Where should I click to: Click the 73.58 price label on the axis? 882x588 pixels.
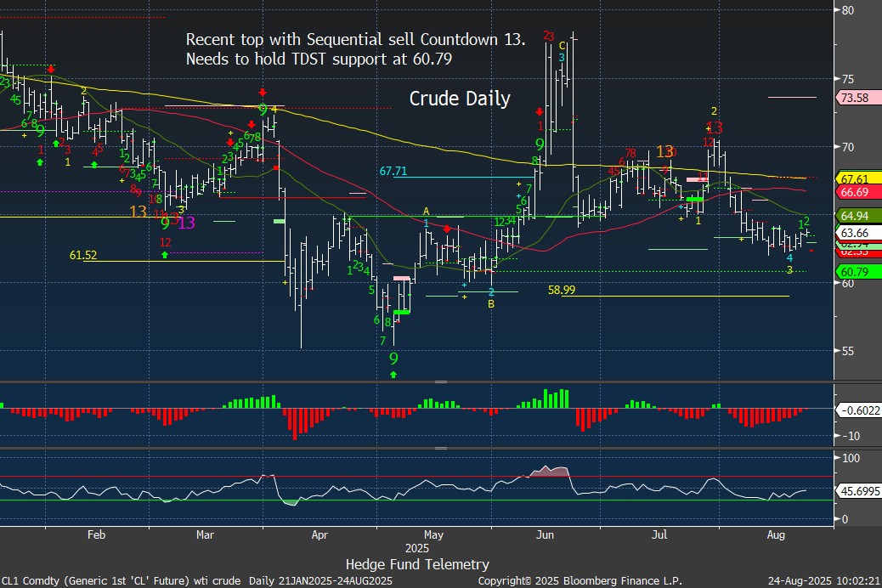(857, 98)
